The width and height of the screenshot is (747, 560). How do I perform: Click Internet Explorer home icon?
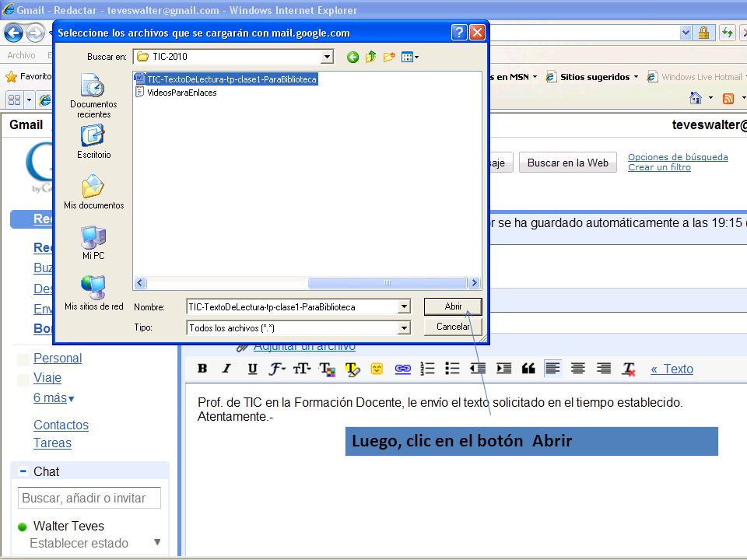point(696,98)
